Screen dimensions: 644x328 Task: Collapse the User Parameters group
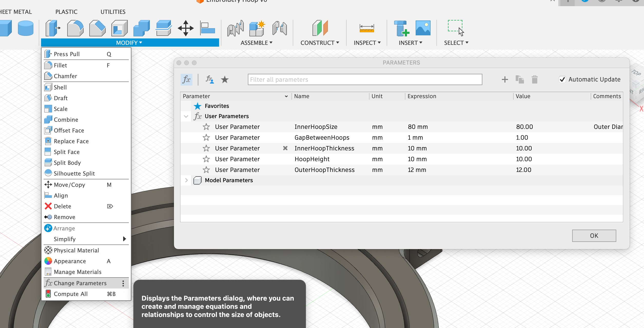(186, 116)
